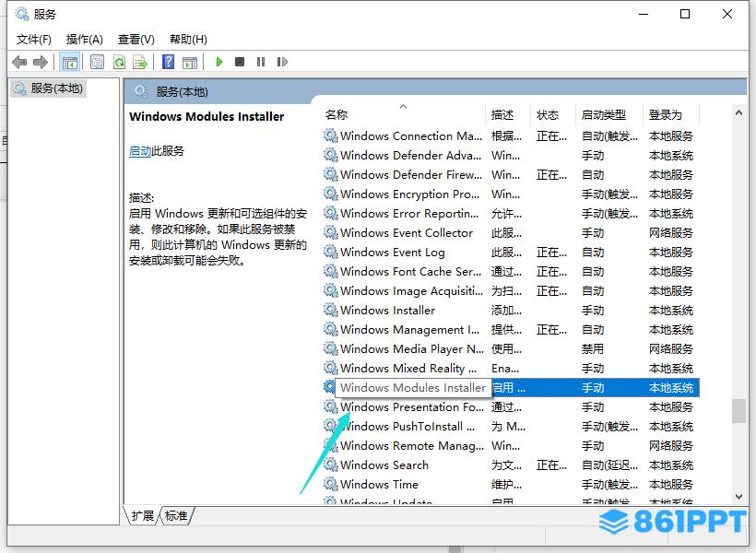
Task: Start the service with the green play button
Action: click(x=219, y=62)
